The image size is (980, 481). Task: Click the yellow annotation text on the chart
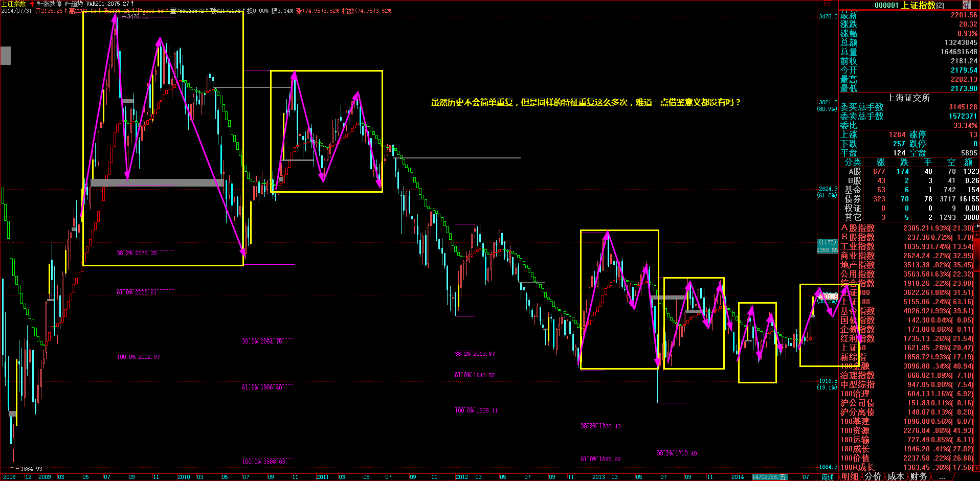(x=586, y=102)
